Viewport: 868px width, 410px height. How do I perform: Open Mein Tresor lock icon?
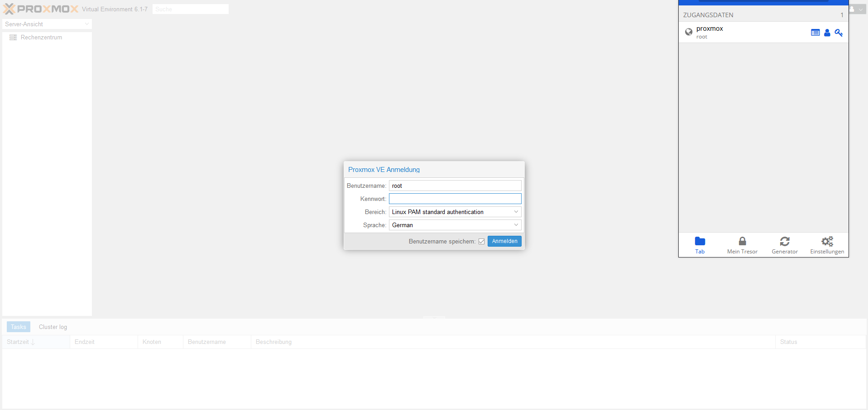click(742, 241)
